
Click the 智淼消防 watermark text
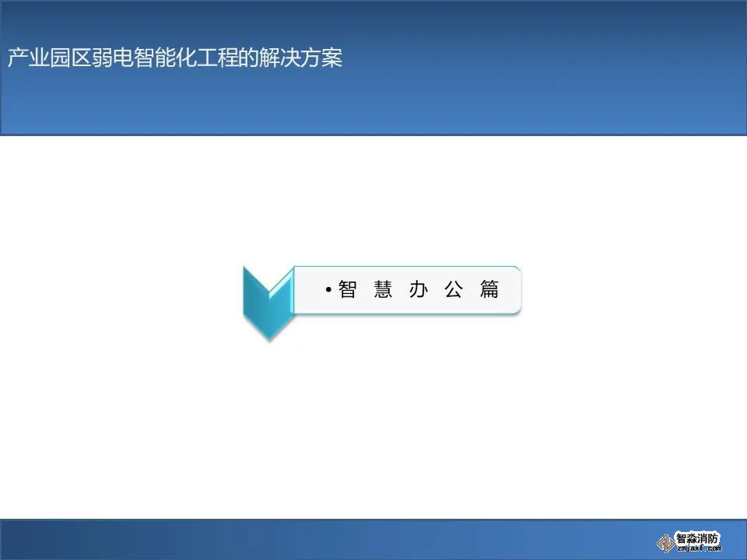pos(698,537)
